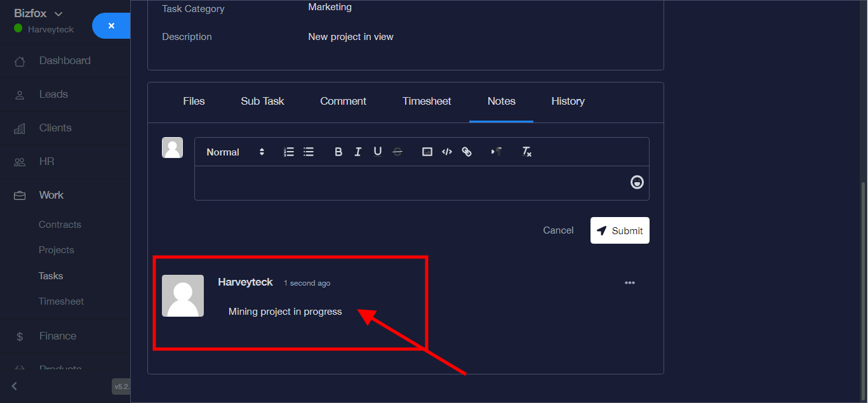Toggle underline formatting in notes editor

[x=378, y=152]
